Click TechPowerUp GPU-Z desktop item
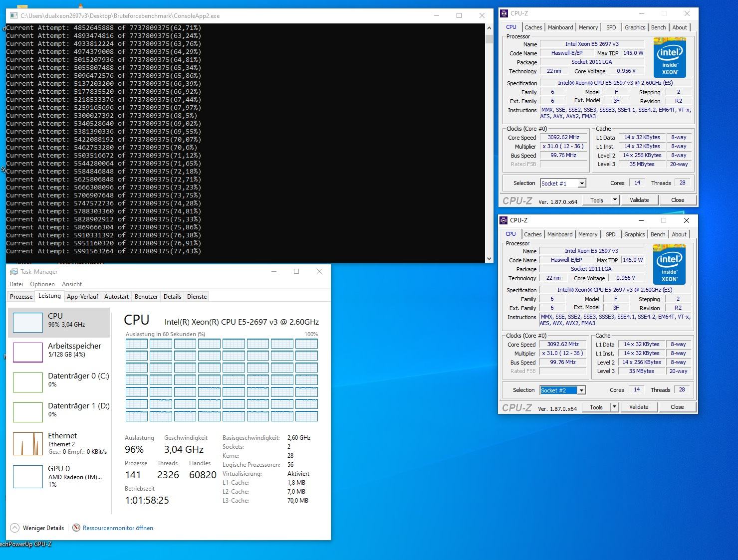The width and height of the screenshot is (738, 560). (x=25, y=544)
